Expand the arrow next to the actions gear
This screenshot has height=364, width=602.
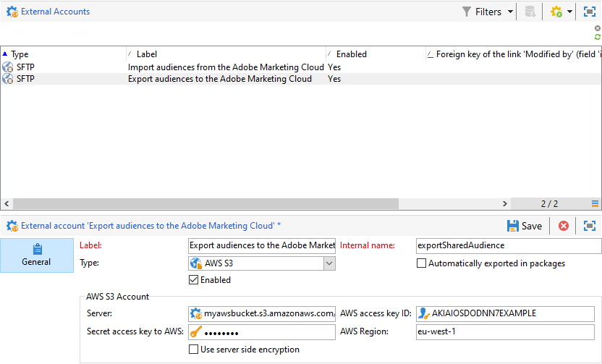pos(570,12)
